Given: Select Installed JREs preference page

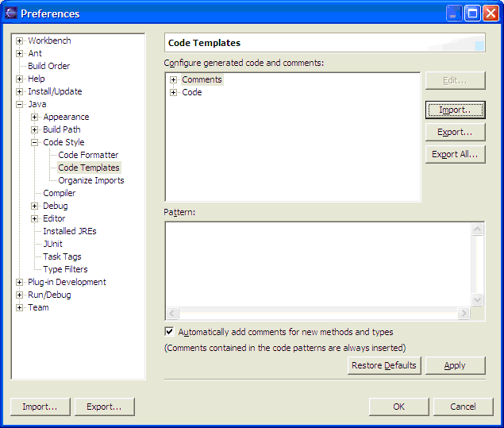Looking at the screenshot, I should click(70, 232).
